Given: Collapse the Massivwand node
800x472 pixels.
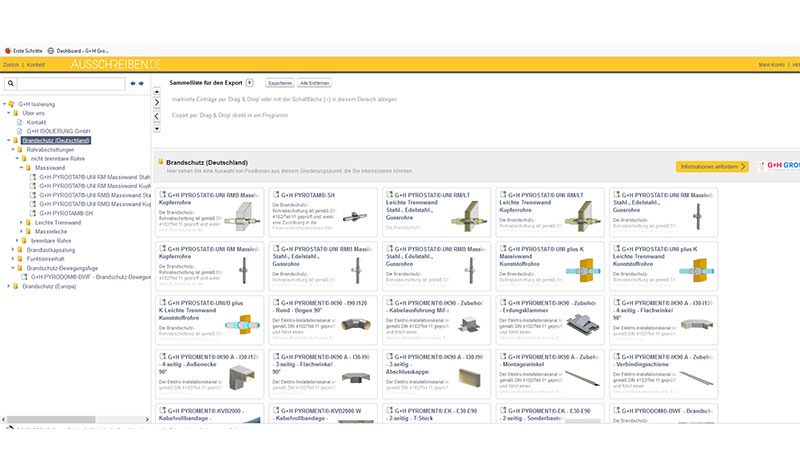Looking at the screenshot, I should [x=21, y=167].
